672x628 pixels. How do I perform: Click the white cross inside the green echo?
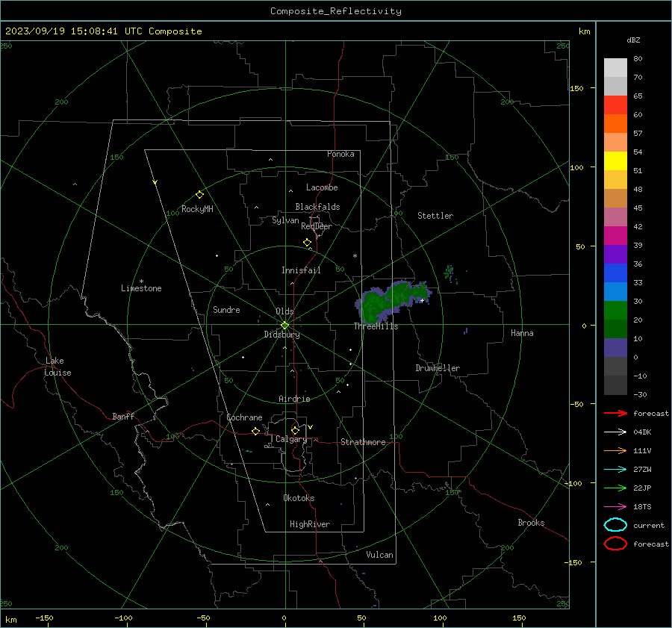tap(422, 301)
